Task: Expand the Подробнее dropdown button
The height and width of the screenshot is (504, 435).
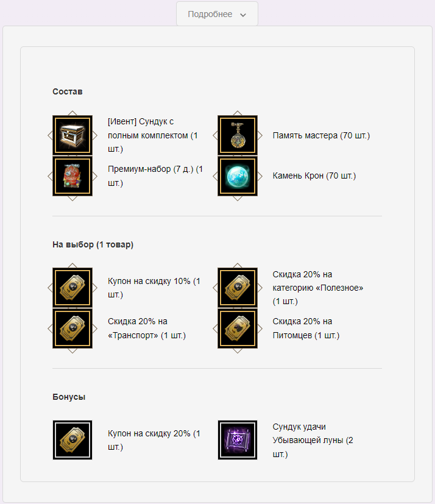Action: pyautogui.click(x=217, y=14)
